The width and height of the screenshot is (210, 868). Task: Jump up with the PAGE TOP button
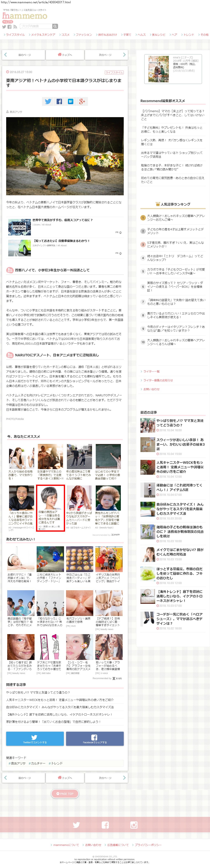(x=65, y=794)
